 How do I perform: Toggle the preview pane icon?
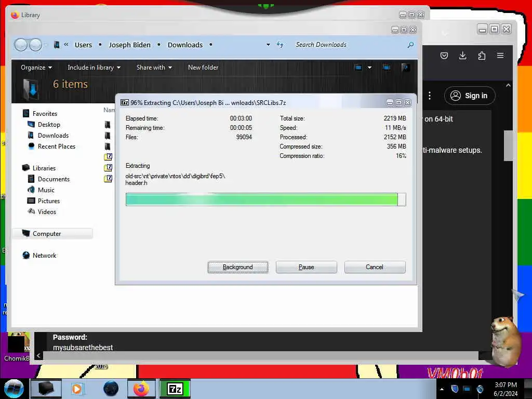pyautogui.click(x=387, y=68)
